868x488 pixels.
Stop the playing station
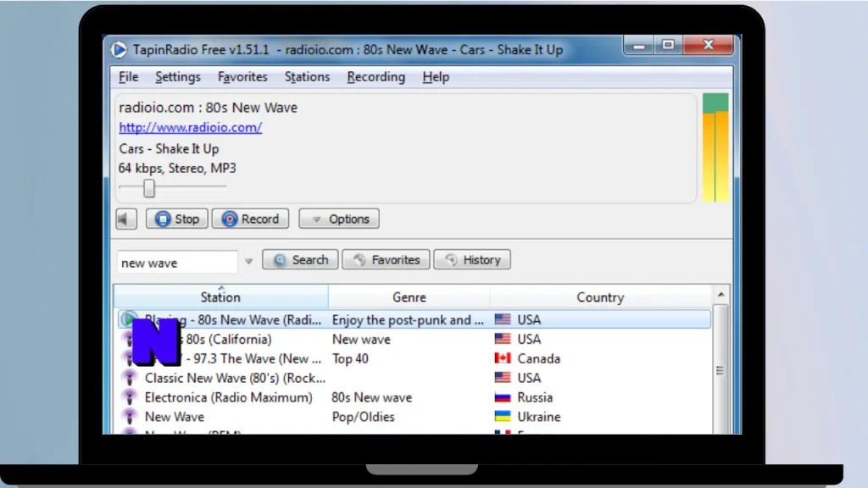tap(176, 219)
